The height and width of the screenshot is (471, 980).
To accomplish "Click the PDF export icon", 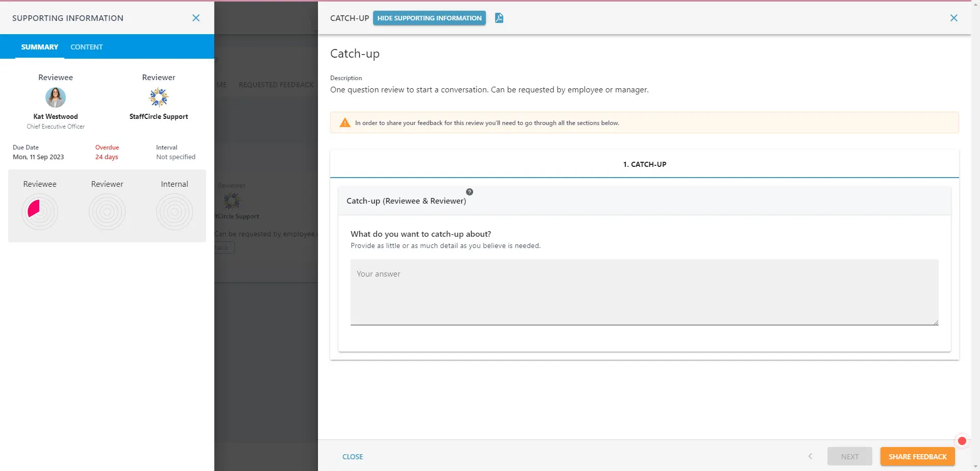I will coord(499,18).
